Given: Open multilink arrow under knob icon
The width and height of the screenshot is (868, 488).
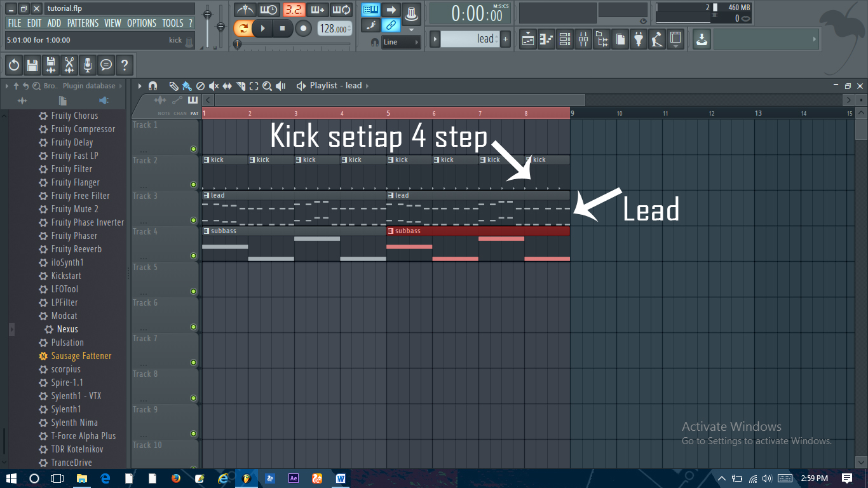Looking at the screenshot, I should tap(411, 30).
